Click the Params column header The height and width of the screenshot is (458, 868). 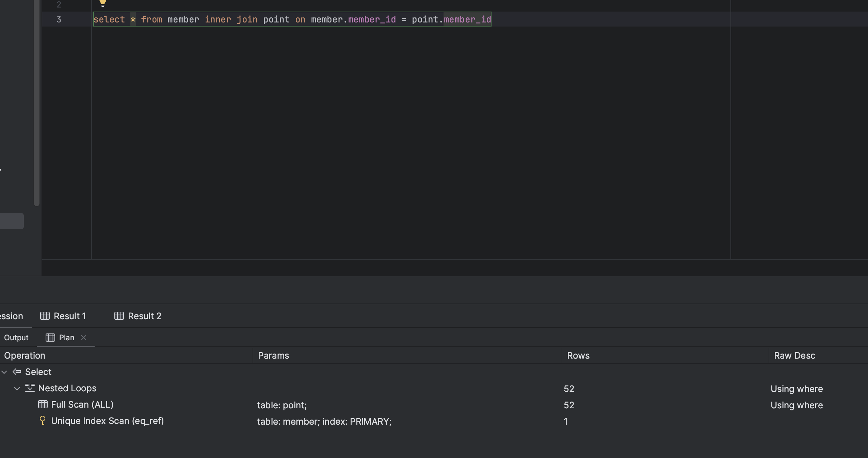pos(273,356)
